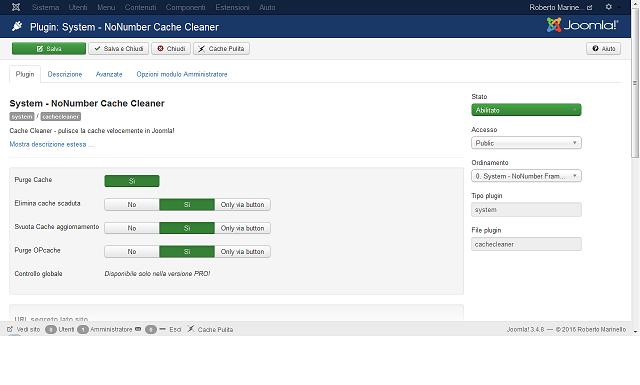Open the Ordinamento dropdown
This screenshot has height=385, width=640.
point(526,176)
